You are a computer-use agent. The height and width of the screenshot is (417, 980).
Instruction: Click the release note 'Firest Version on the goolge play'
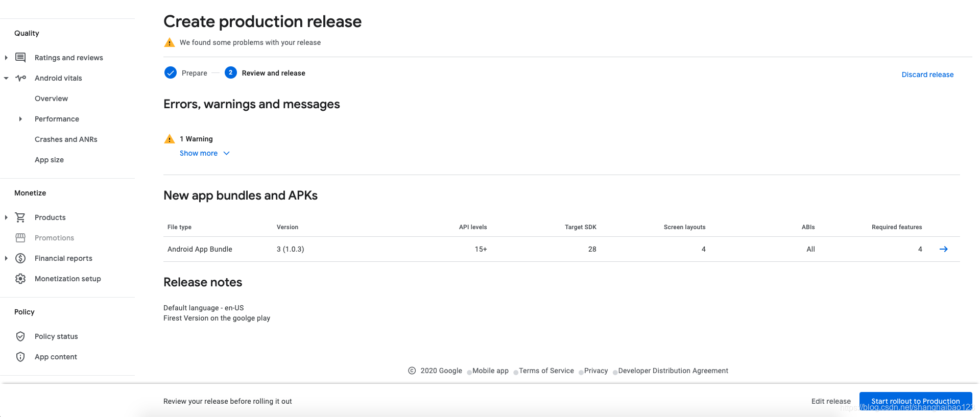click(x=217, y=318)
